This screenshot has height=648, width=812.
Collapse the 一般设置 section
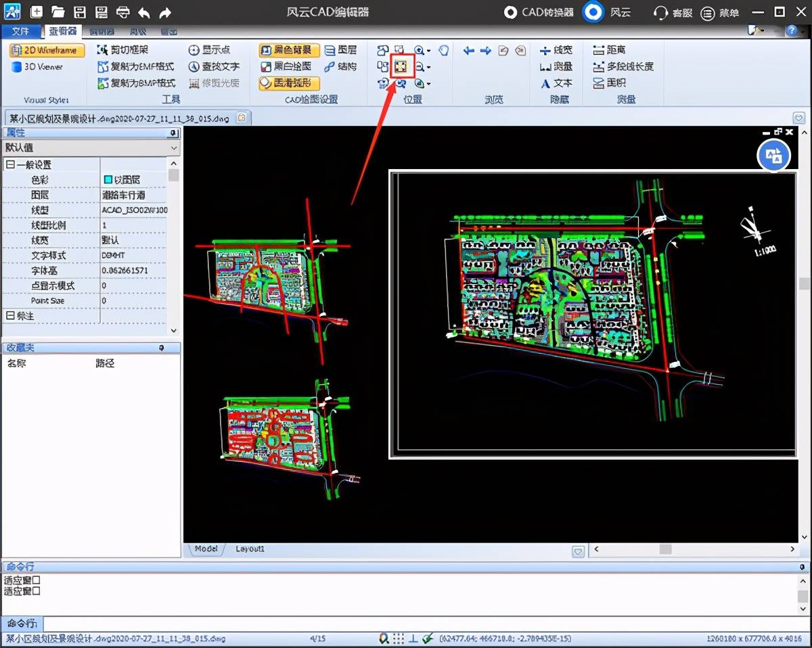(x=11, y=164)
